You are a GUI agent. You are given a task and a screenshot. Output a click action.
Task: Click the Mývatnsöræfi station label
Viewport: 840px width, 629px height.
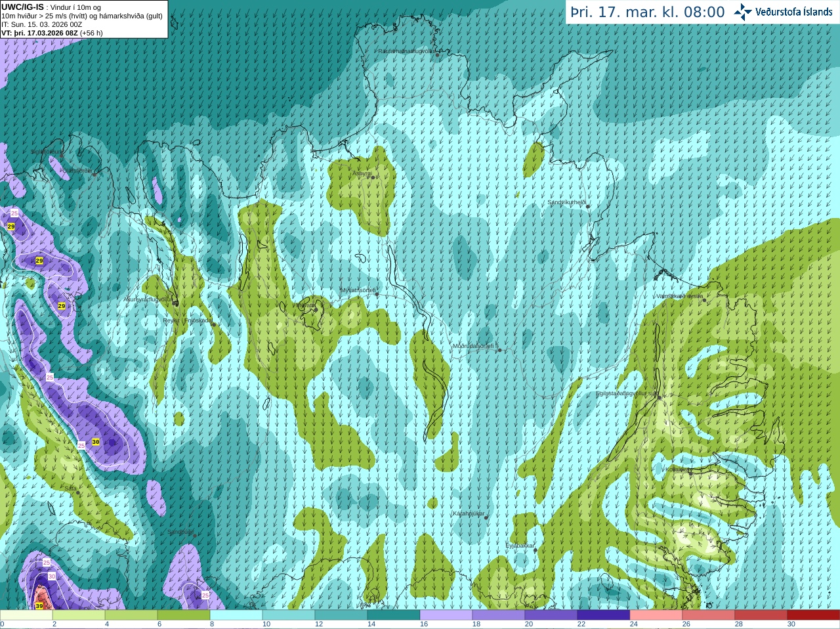pos(358,290)
